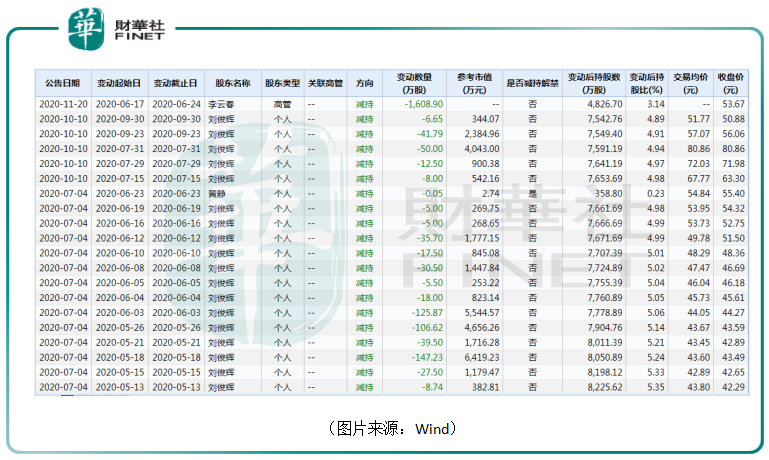Click the 財華社 FINET logo
769x460 pixels.
[117, 28]
